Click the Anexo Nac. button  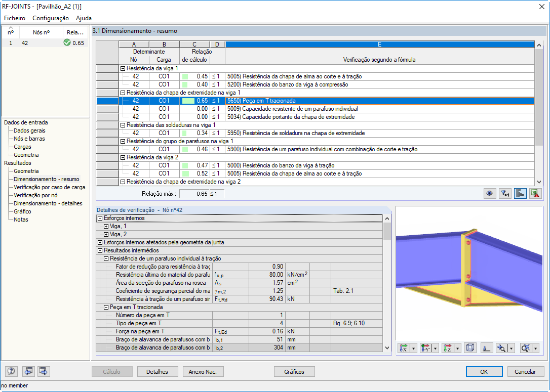click(203, 372)
